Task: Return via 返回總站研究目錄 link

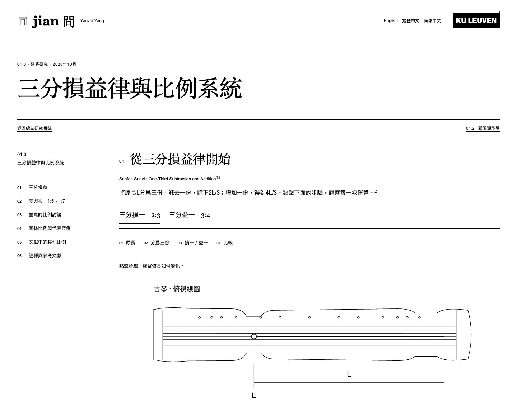Action: (x=34, y=128)
